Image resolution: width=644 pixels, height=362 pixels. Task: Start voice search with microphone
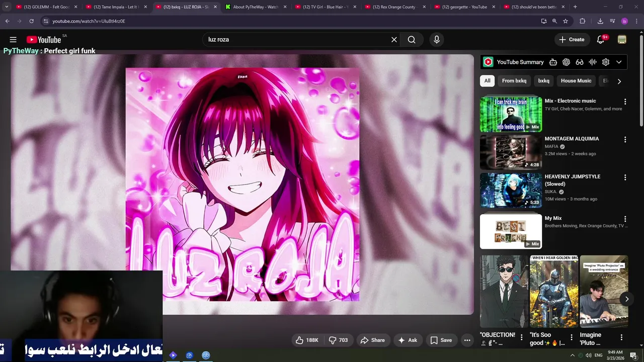437,40
